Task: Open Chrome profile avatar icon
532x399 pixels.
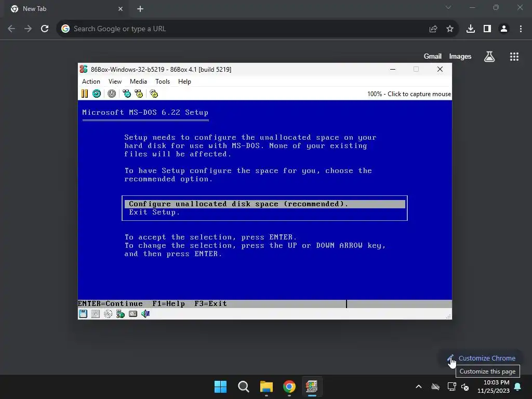Action: [x=504, y=29]
